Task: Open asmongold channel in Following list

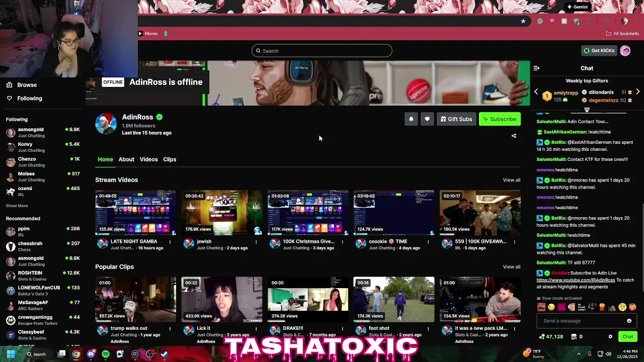Action: tap(43, 132)
